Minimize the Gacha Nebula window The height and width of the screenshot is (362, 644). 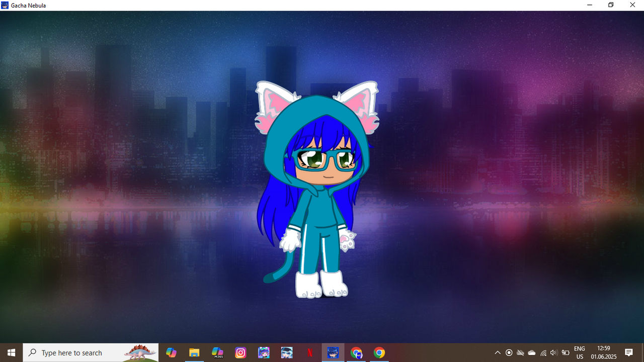pos(589,5)
